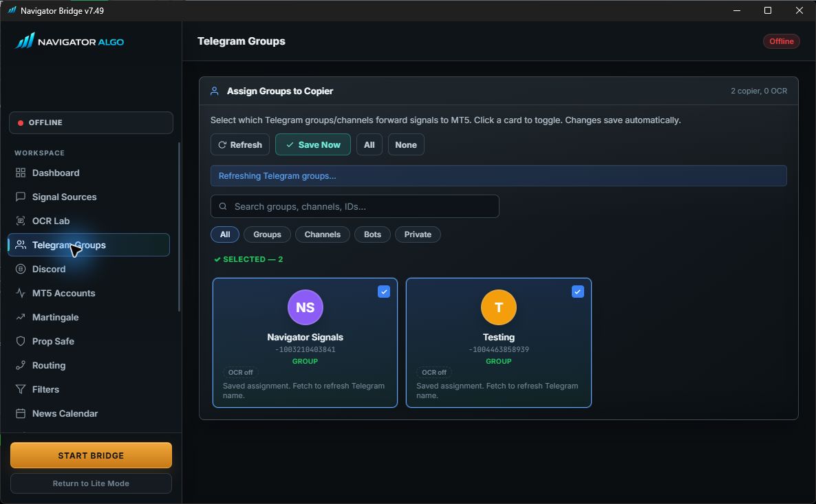Screen dimensions: 816x504
Task: Click the Offline badge in header
Action: click(781, 41)
